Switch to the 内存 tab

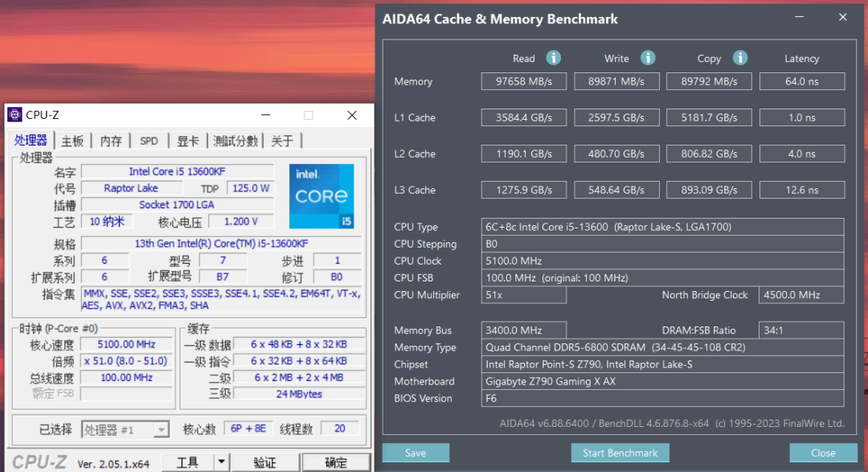[111, 142]
